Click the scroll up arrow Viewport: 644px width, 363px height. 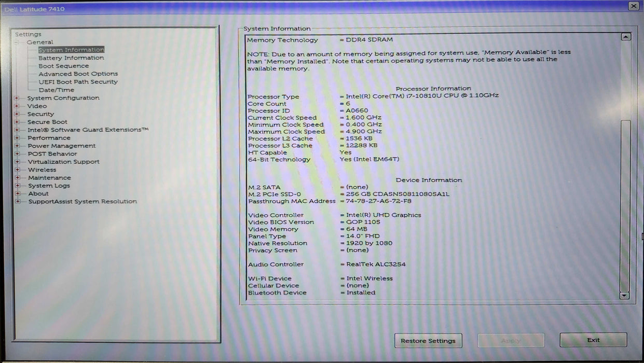(625, 37)
